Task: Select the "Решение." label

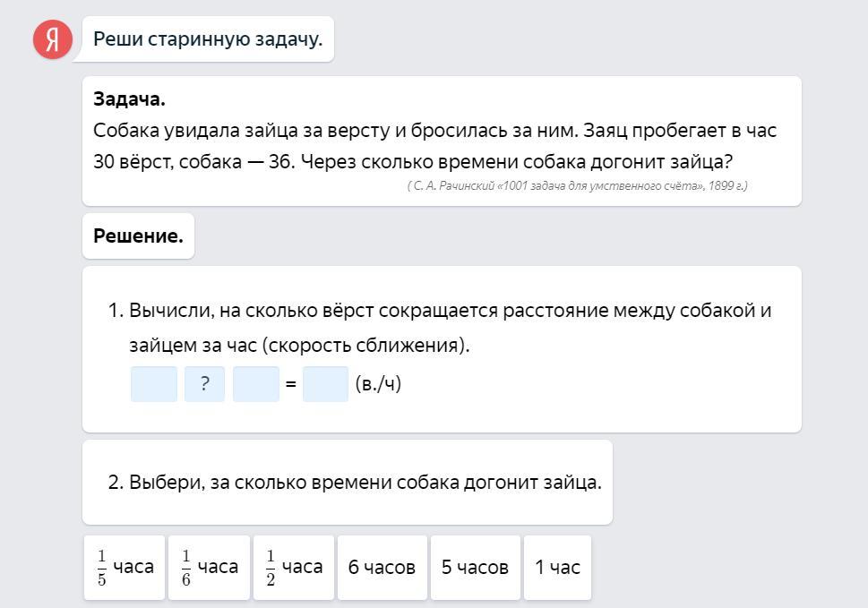Action: 138,236
